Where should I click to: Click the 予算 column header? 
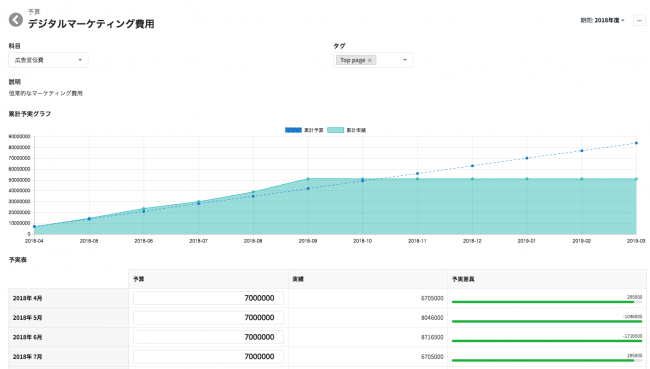(x=138, y=279)
